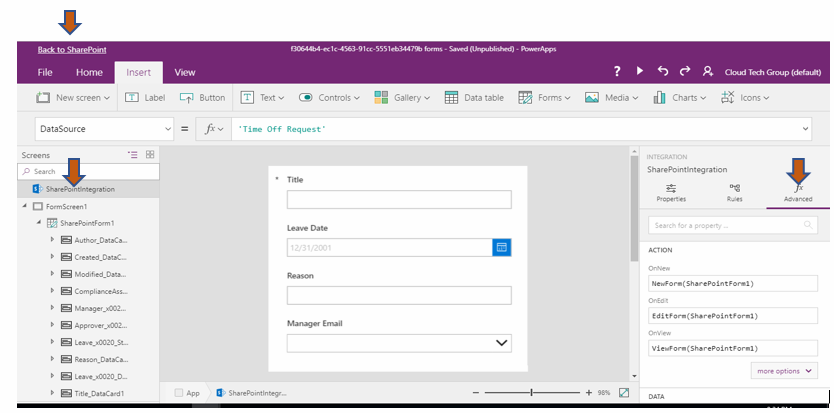Select the Approver_x002... card item
Image resolution: width=834 pixels, height=413 pixels.
point(101,325)
